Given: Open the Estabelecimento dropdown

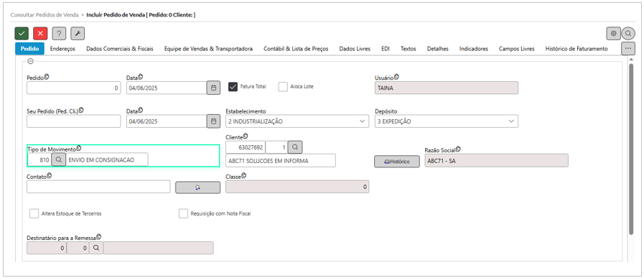Looking at the screenshot, I should coord(297,121).
